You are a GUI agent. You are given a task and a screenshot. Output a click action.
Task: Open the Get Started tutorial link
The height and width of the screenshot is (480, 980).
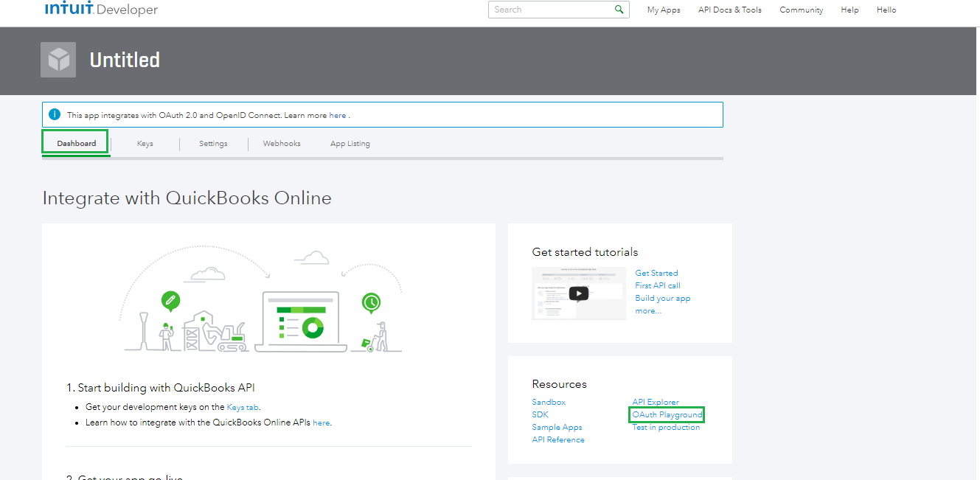click(656, 273)
